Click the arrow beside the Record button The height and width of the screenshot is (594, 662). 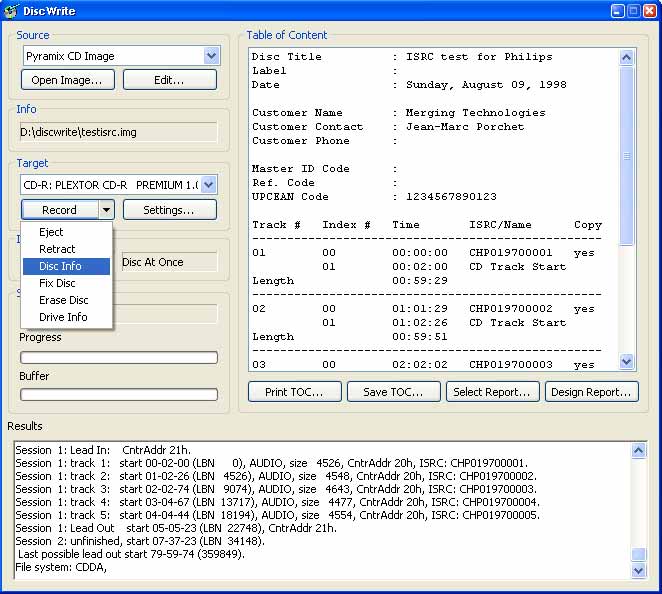[106, 210]
